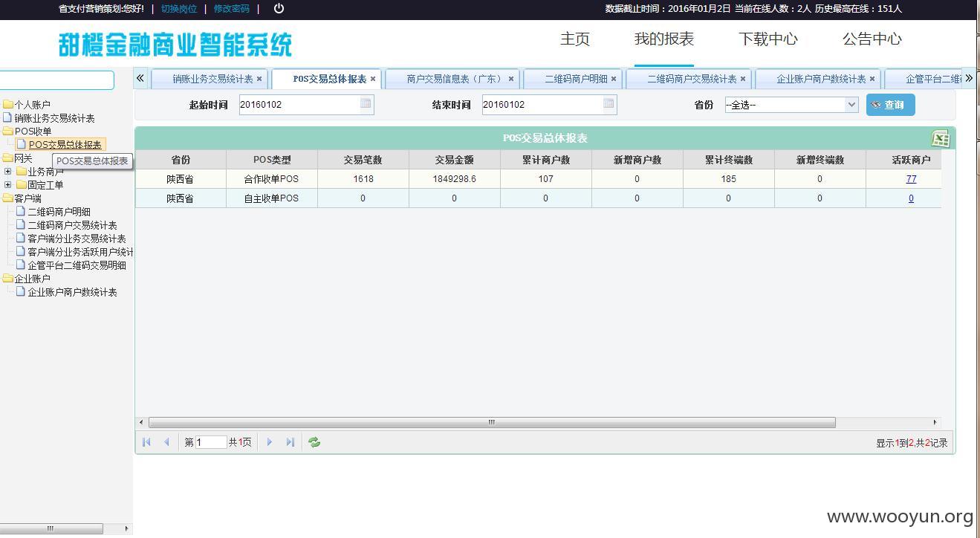Click the 网关 folder icon
The image size is (980, 538).
tap(8, 158)
